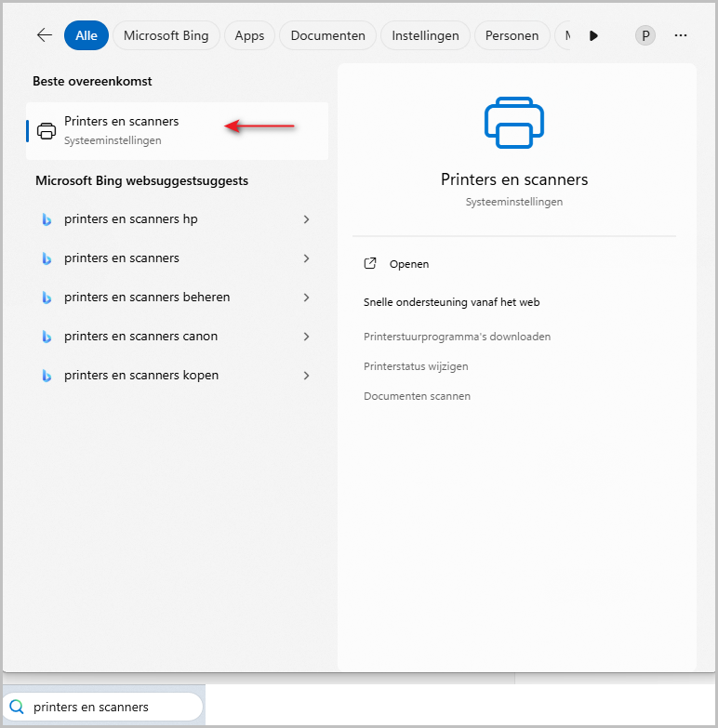Switch to the Documenten filter tab

pyautogui.click(x=327, y=35)
